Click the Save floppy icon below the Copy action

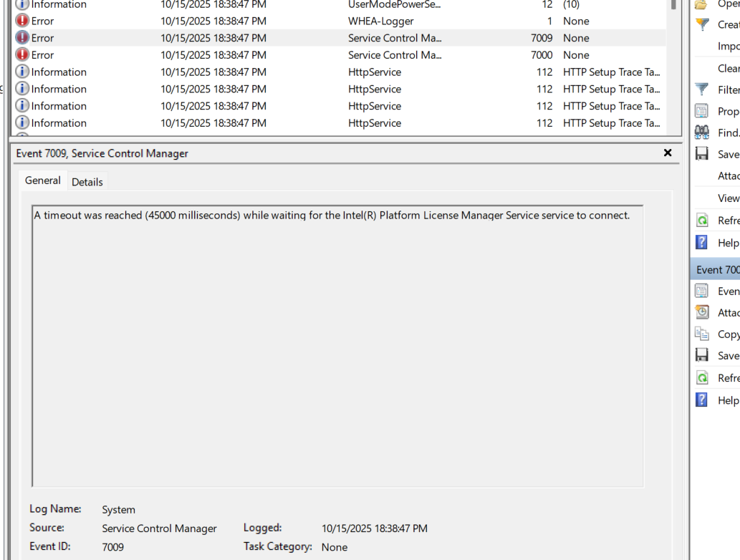(702, 355)
